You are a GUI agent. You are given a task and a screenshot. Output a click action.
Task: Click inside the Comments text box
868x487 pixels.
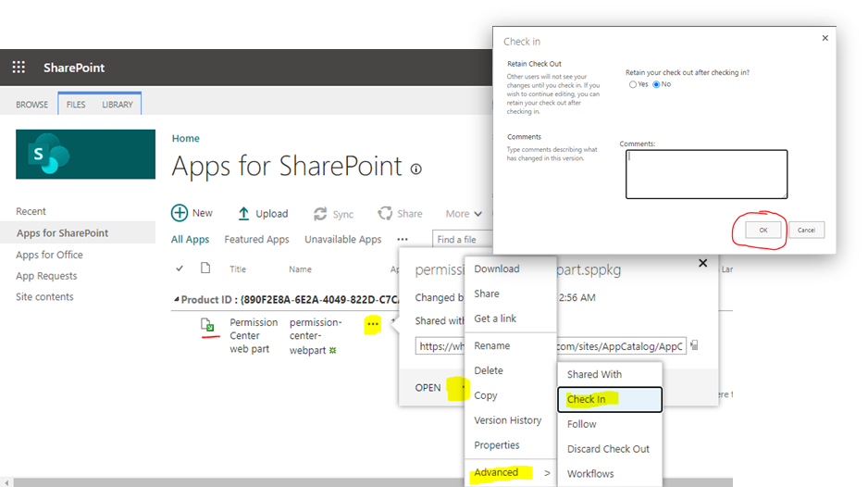706,174
